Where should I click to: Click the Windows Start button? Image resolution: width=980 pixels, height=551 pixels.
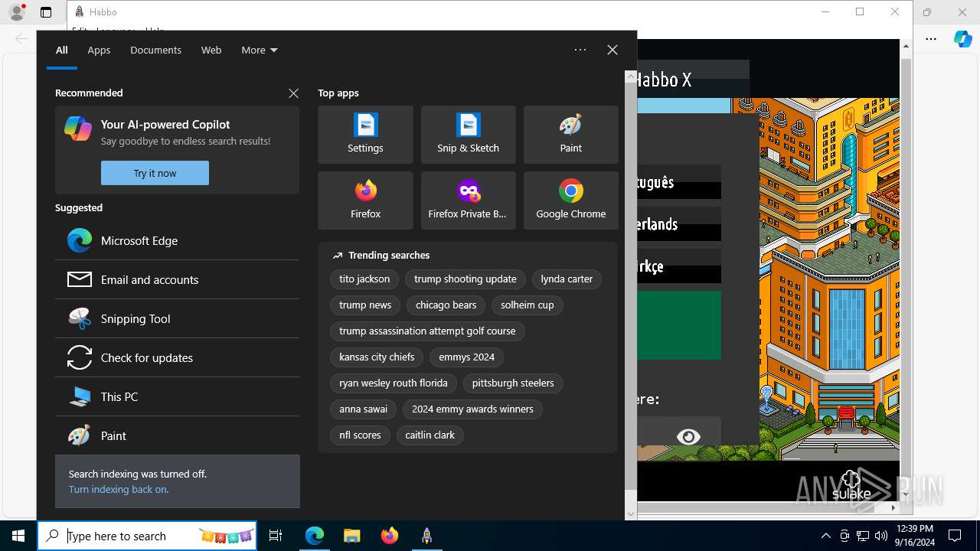coord(18,536)
